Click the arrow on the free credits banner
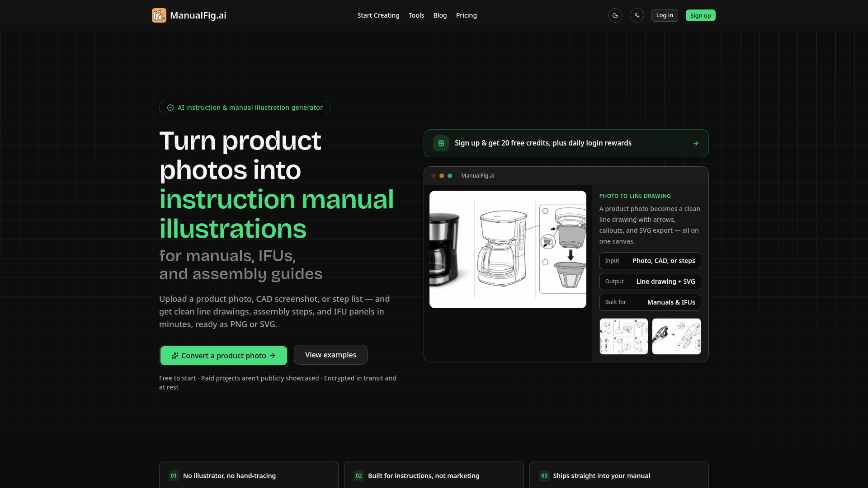 (x=696, y=143)
